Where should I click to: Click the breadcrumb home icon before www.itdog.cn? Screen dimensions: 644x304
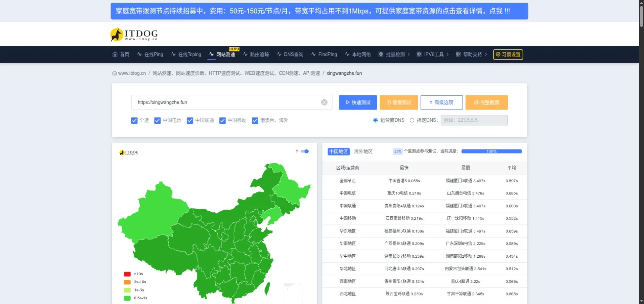(x=115, y=73)
